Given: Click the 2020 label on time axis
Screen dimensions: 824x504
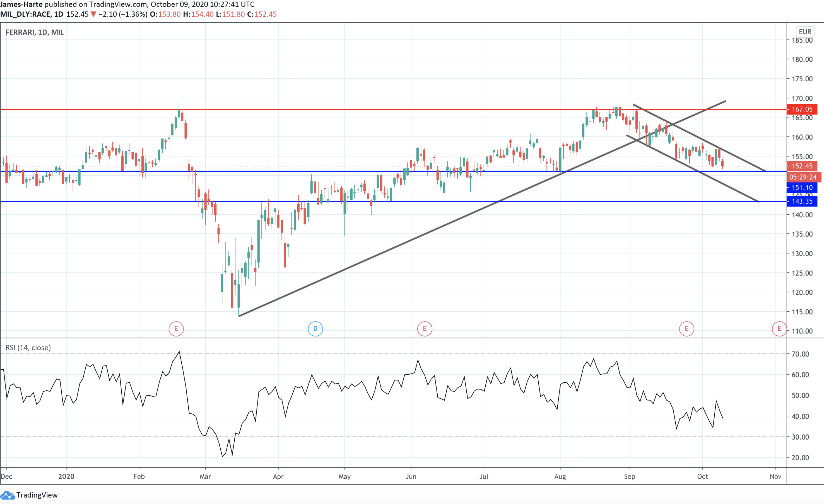Looking at the screenshot, I should (66, 476).
